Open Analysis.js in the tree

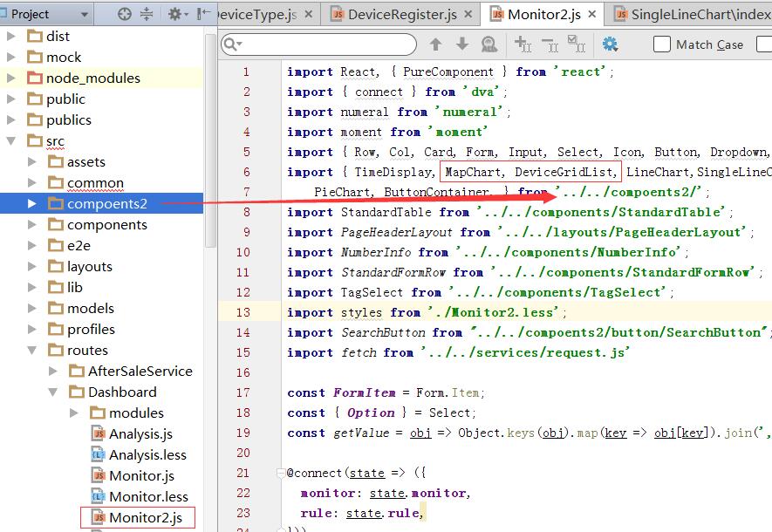(x=140, y=433)
